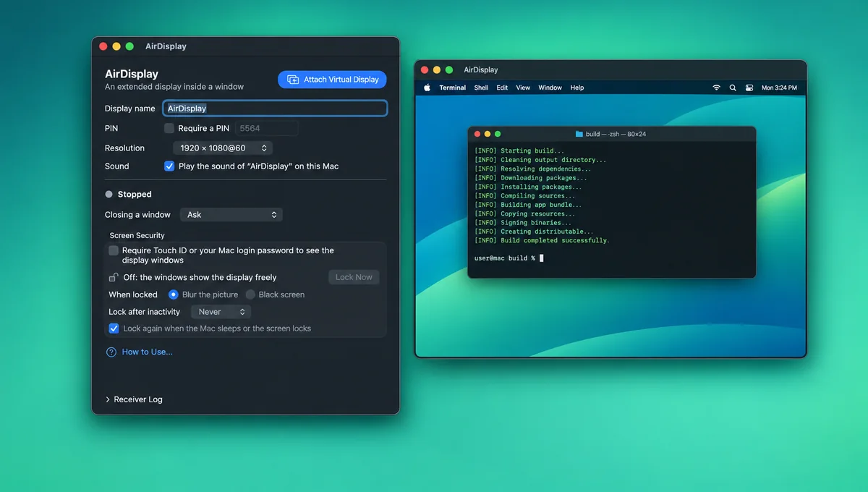868x492 pixels.
Task: Open the Apple menu in virtual display
Action: (x=427, y=88)
